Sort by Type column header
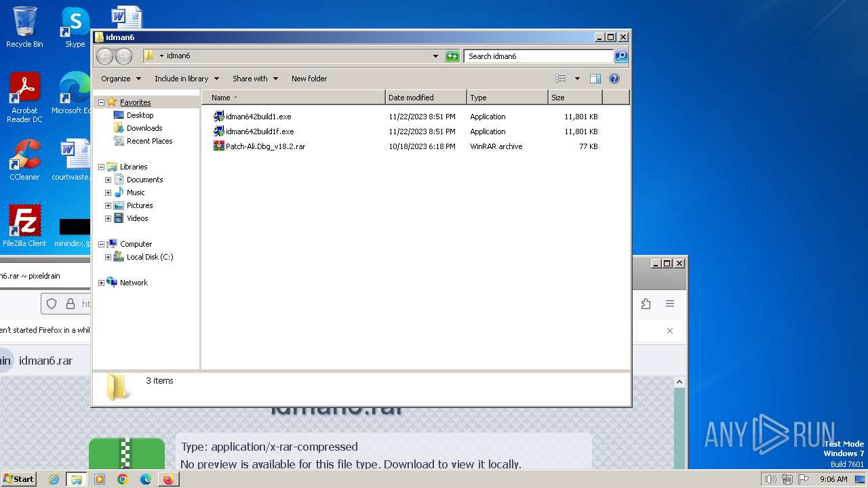The width and height of the screenshot is (868, 488). click(x=507, y=98)
